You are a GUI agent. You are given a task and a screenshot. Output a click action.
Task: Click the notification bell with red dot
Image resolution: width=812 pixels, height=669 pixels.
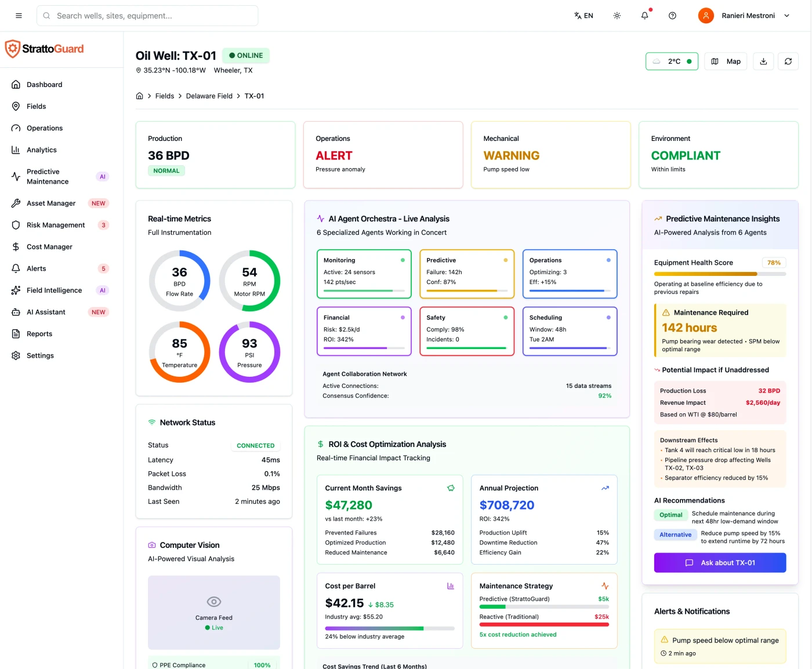tap(644, 16)
